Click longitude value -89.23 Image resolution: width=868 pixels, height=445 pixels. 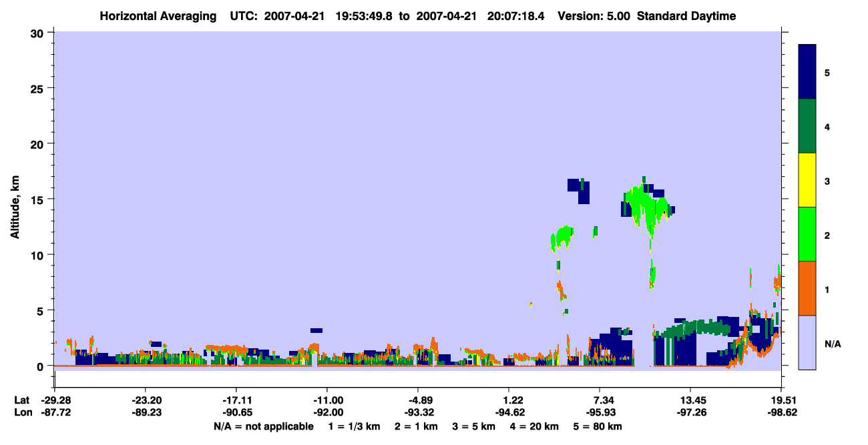(146, 412)
